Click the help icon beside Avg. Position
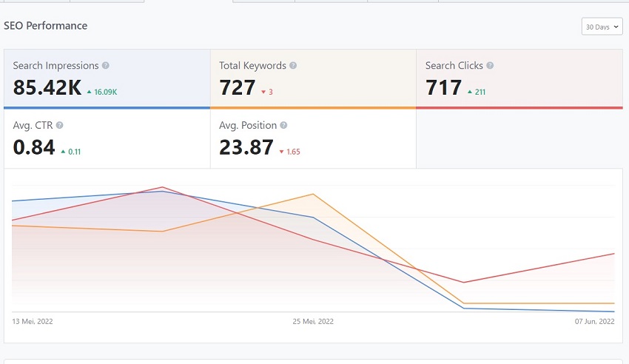The width and height of the screenshot is (629, 364). tap(284, 126)
